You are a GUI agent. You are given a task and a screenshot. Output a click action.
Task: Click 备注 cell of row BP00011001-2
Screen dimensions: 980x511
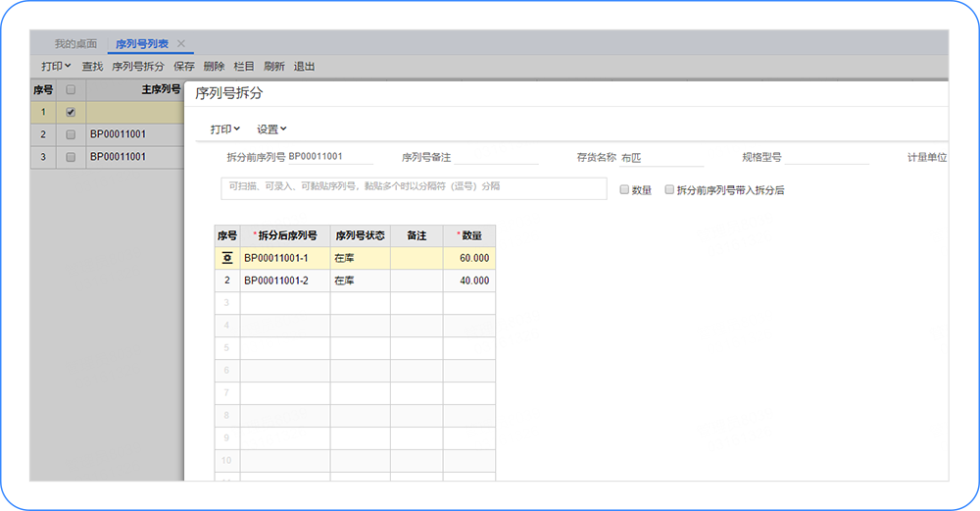pos(416,281)
